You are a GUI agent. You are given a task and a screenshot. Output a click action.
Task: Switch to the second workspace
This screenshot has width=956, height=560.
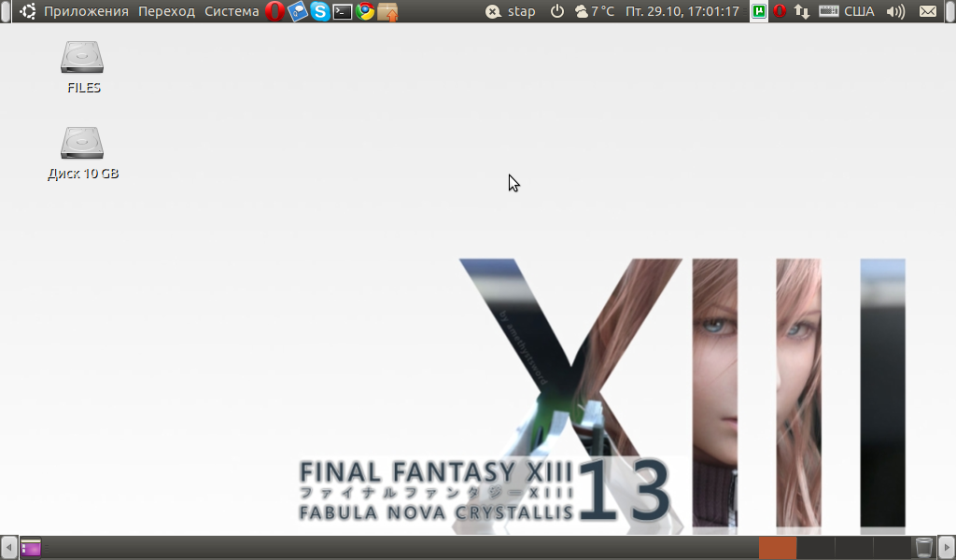tap(815, 548)
